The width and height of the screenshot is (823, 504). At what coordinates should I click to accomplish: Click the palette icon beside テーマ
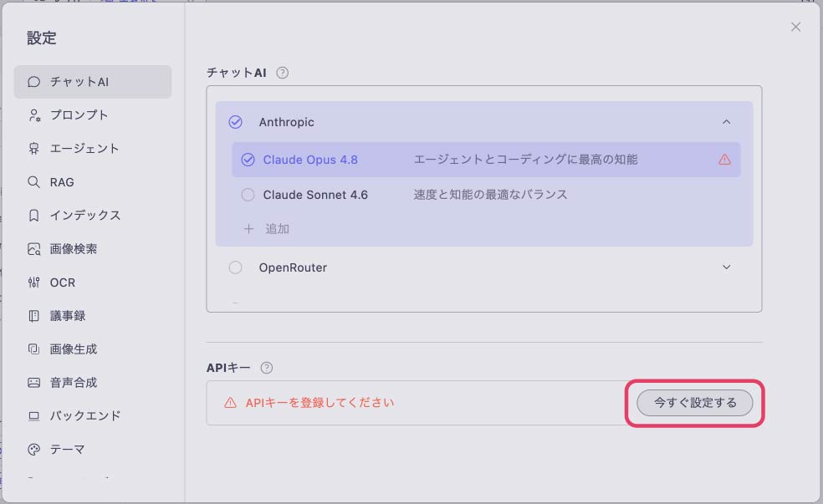point(34,450)
